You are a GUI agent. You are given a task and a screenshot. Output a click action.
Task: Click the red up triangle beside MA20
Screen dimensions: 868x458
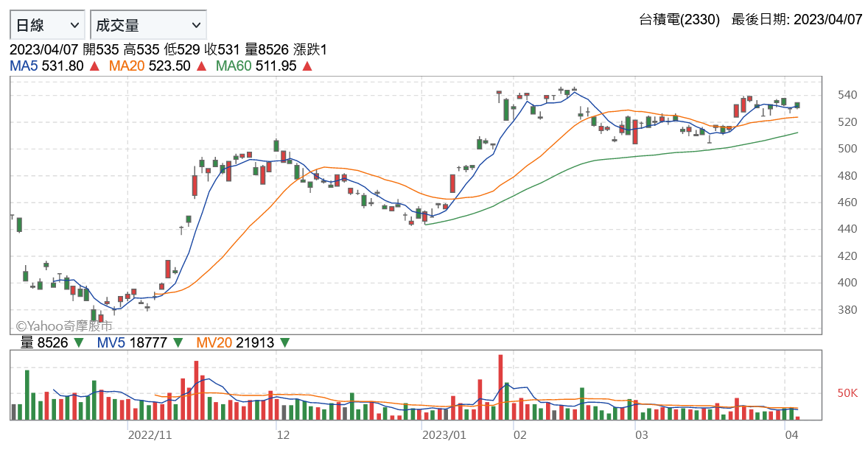pyautogui.click(x=201, y=66)
